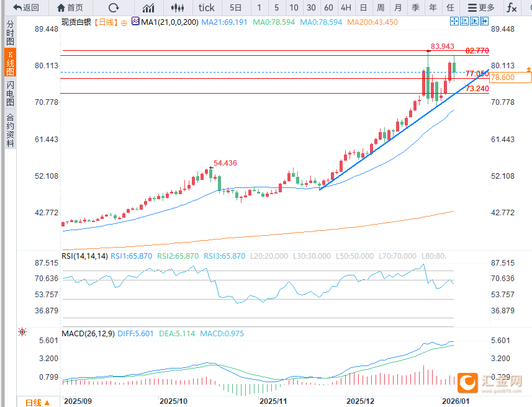Switch to the 分时图 side tab
This screenshot has width=532, height=407.
point(10,32)
